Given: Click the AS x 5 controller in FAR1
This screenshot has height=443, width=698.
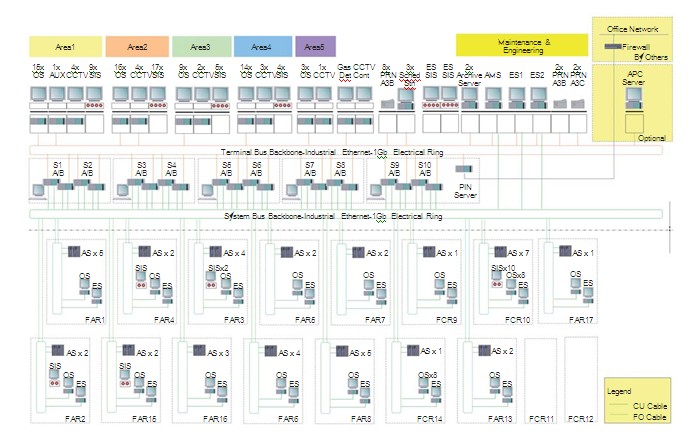Looking at the screenshot, I should coord(73,252).
